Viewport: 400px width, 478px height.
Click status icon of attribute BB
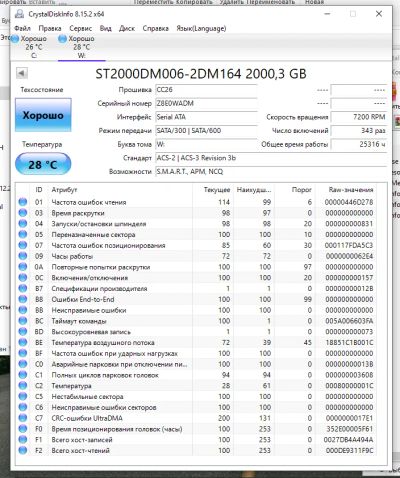(x=23, y=310)
